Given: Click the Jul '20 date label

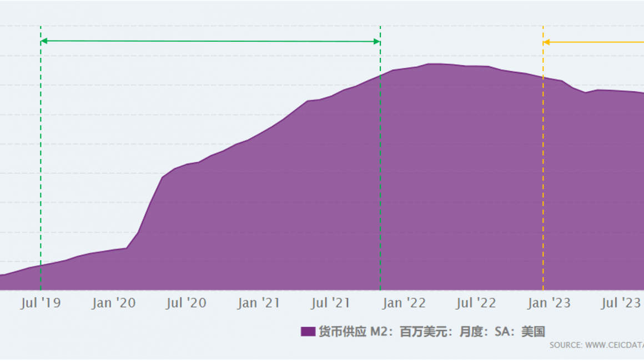Looking at the screenshot, I should [186, 303].
